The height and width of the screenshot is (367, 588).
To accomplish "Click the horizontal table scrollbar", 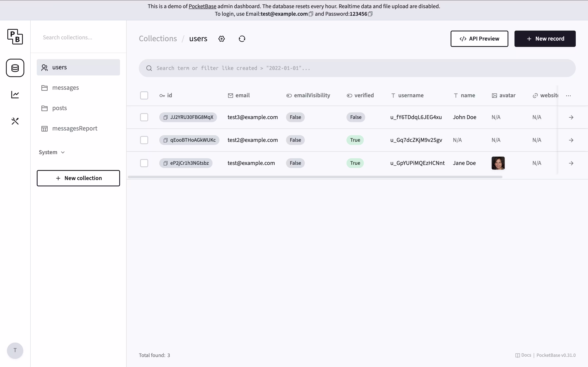I will click(x=315, y=177).
